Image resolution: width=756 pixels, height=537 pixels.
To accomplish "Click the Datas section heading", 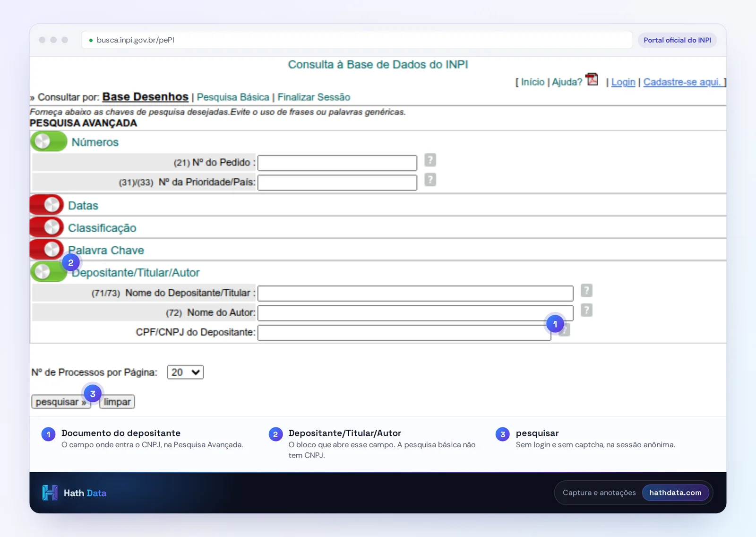I will [x=83, y=206].
